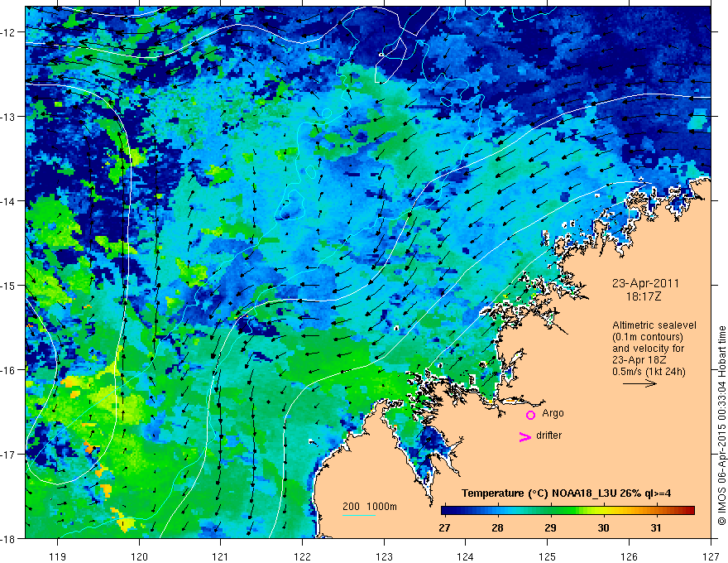The height and width of the screenshot is (563, 728).
Task: Click the 'Argo' legend label
Action: (x=553, y=413)
